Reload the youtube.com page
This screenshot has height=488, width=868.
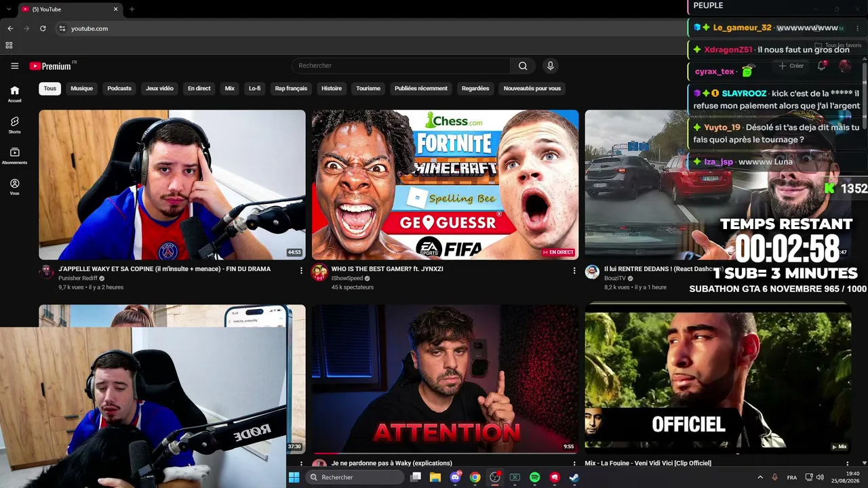tap(43, 28)
